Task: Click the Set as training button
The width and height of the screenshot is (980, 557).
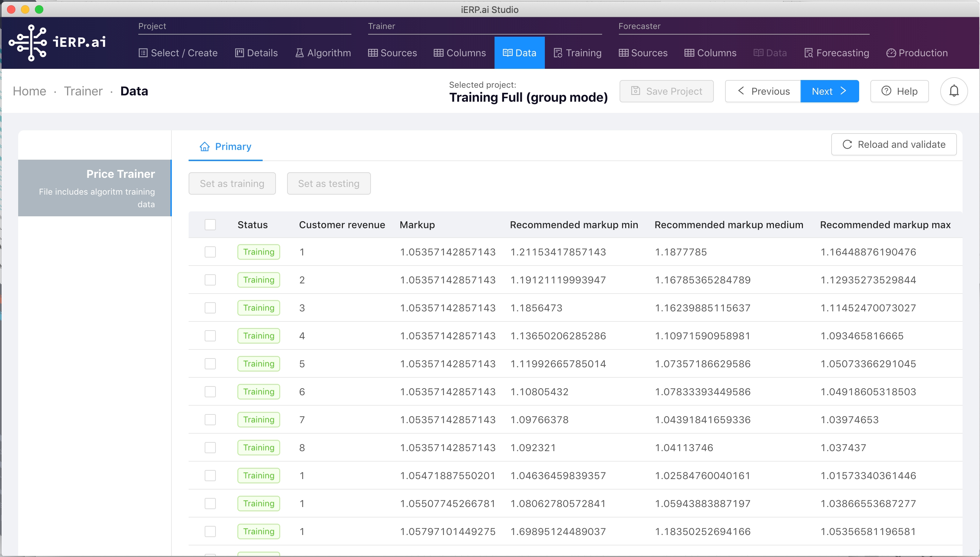Action: click(232, 183)
